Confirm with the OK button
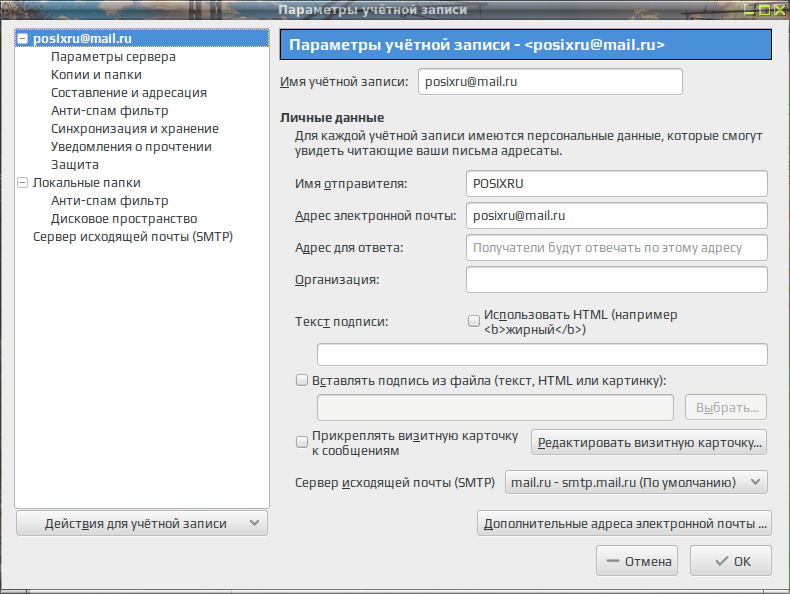Viewport: 790px width, 594px height. [731, 561]
